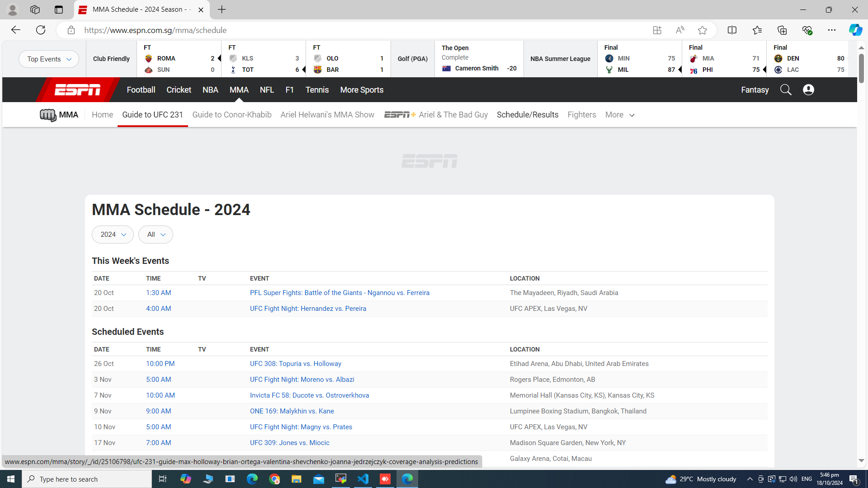Image resolution: width=868 pixels, height=488 pixels.
Task: Open the 2024 year dropdown
Action: 113,235
